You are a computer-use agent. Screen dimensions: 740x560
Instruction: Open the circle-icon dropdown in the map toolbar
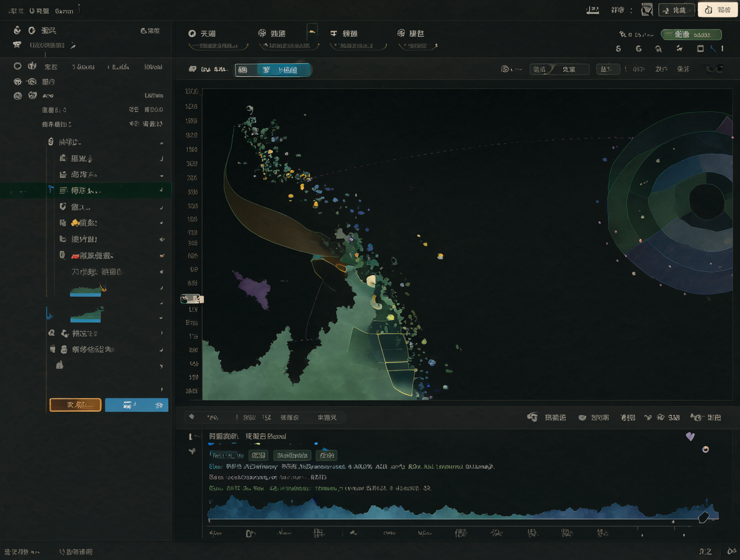coord(511,69)
